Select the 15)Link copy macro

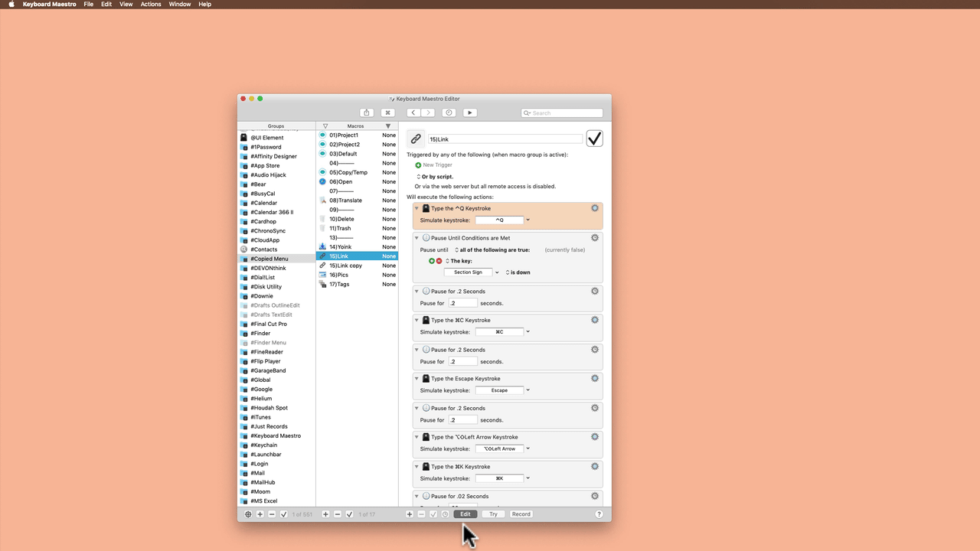pyautogui.click(x=358, y=266)
